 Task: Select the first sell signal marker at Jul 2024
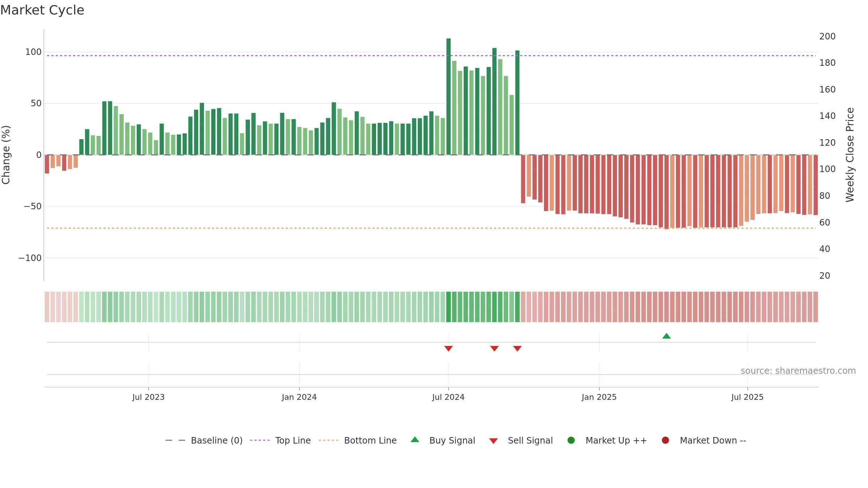pos(448,348)
